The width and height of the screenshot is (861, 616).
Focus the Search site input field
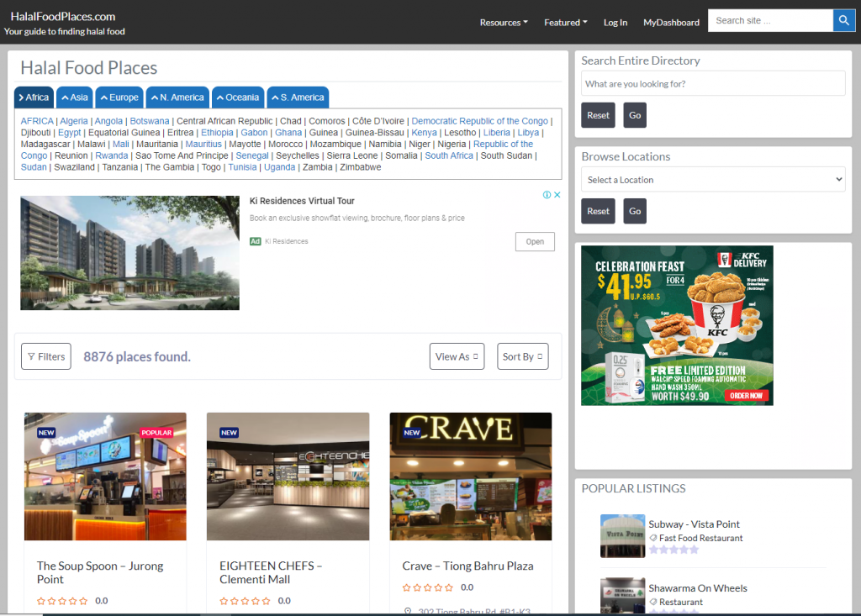pyautogui.click(x=770, y=21)
